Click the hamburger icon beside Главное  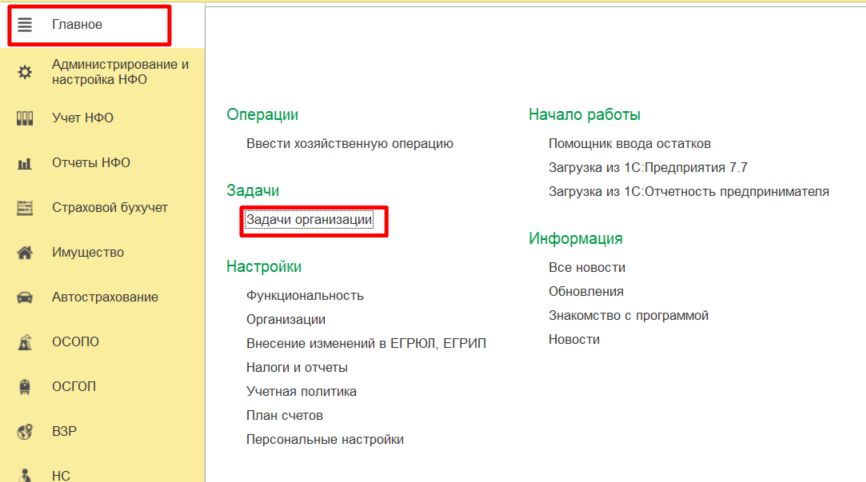point(26,24)
